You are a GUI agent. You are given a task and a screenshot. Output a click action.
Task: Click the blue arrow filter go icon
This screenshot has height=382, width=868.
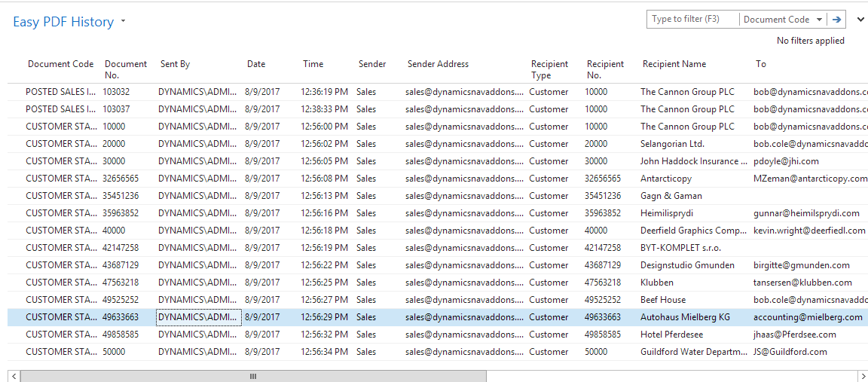(x=836, y=20)
